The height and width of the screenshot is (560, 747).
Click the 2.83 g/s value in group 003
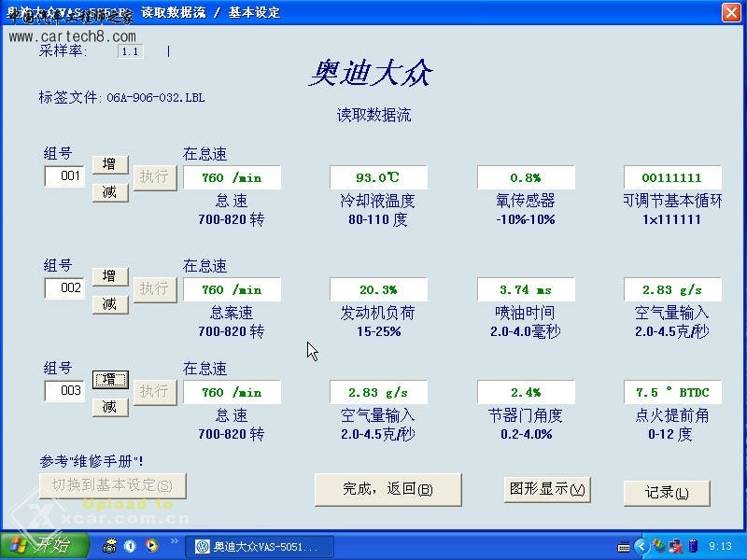click(x=378, y=392)
